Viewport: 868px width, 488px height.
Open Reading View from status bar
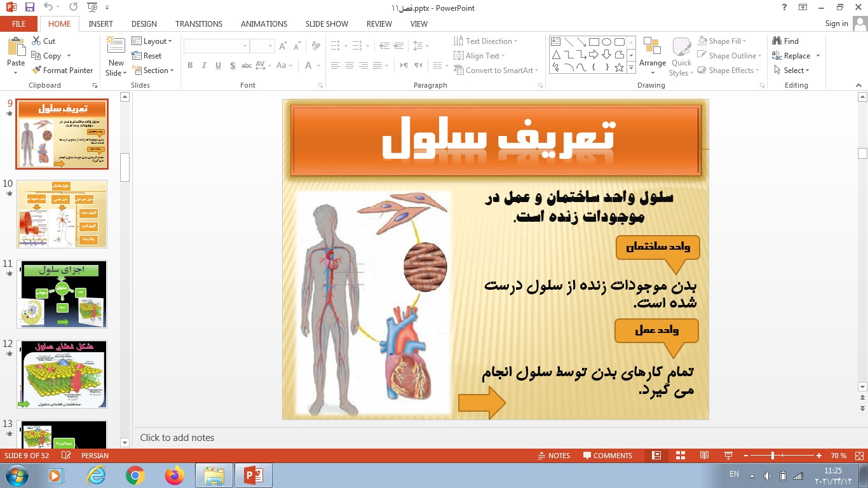point(704,456)
